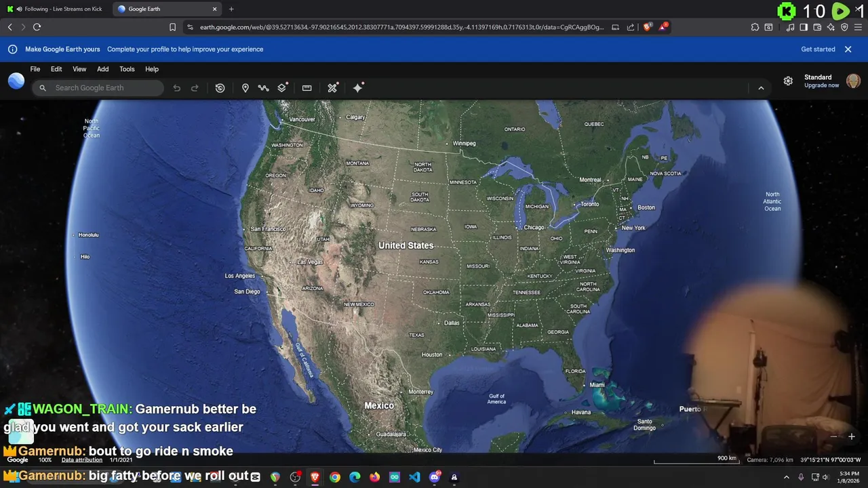This screenshot has height=488, width=868.
Task: Open the Brave Rewards triangle icon
Action: pyautogui.click(x=663, y=27)
